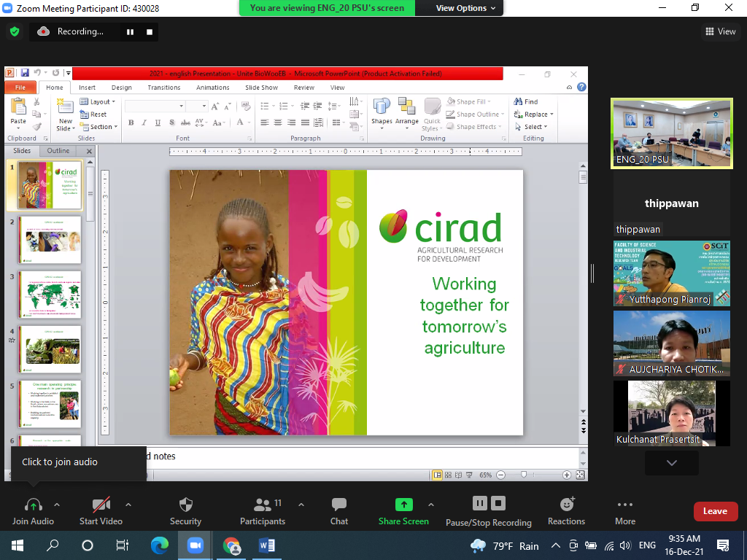747x560 pixels.
Task: Toggle Bold formatting
Action: coord(131,122)
